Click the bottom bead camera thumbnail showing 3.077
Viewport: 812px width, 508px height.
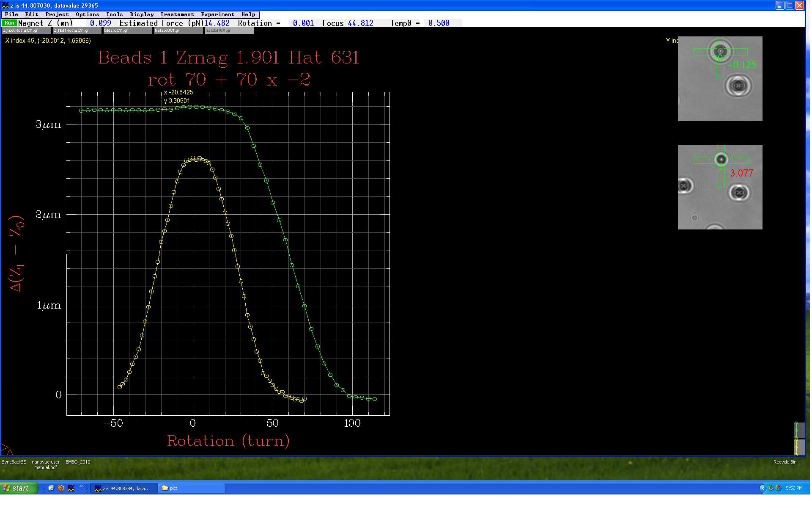(x=720, y=187)
